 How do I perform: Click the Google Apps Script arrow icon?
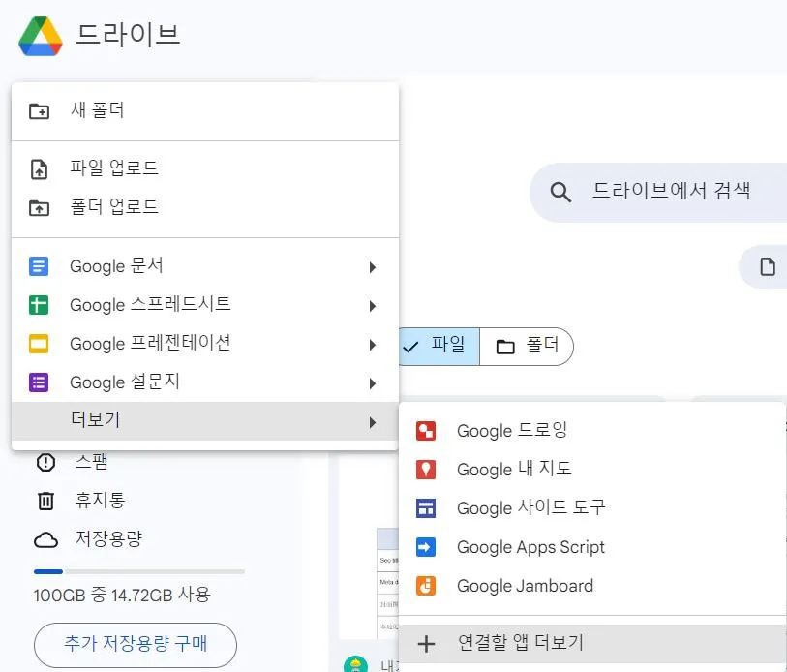point(426,547)
